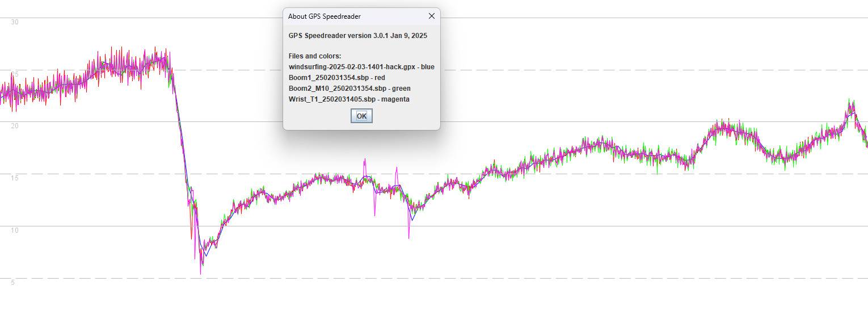Image resolution: width=868 pixels, height=328 pixels.
Task: Click the GPS Speedreader version 3.0.1 text
Action: [x=357, y=35]
